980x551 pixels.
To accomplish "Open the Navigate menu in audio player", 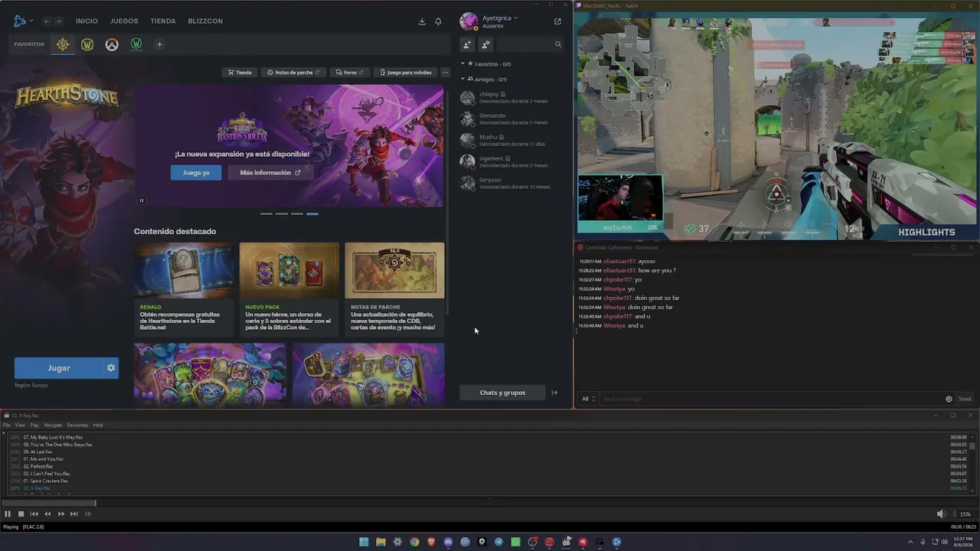I will [53, 425].
